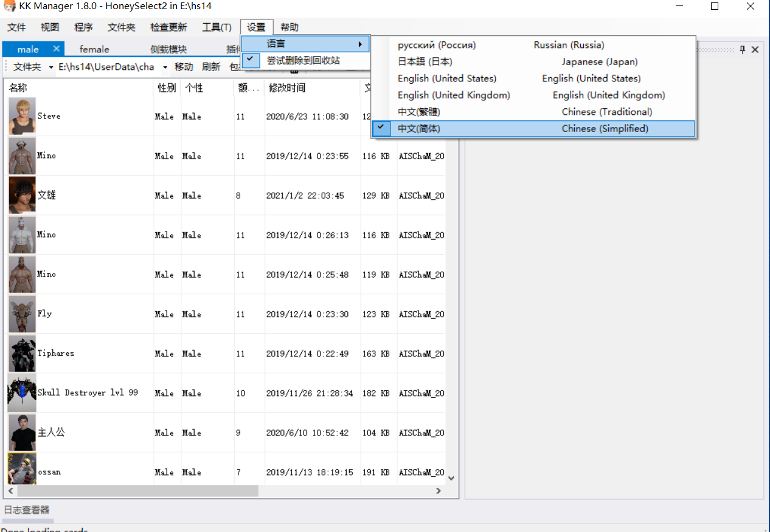Click the Tiphares character portrait

pos(22,353)
